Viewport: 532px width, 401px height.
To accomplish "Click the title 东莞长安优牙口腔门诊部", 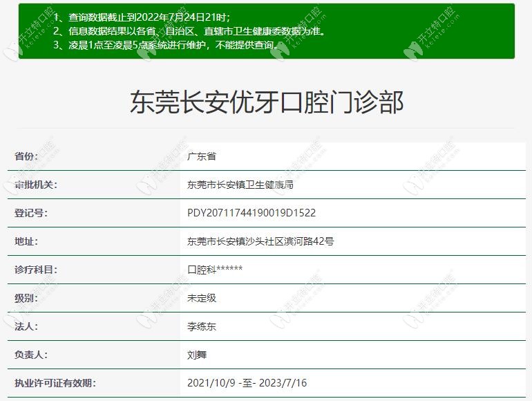I will click(267, 102).
